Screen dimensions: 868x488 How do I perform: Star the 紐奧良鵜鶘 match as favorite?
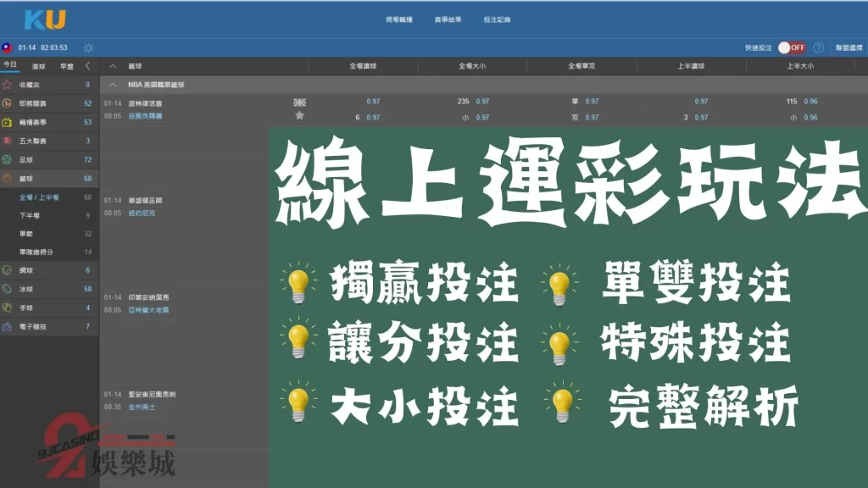click(300, 114)
